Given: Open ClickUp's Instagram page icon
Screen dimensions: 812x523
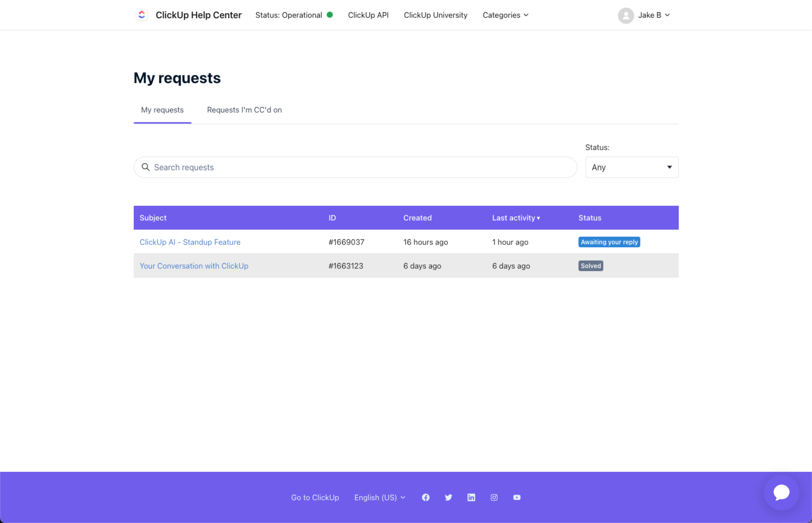Looking at the screenshot, I should [494, 497].
